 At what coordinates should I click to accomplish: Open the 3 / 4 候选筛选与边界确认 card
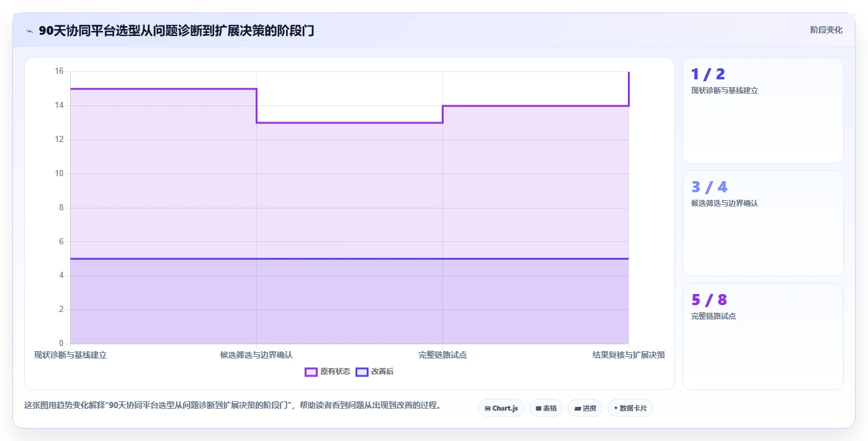coord(763,223)
